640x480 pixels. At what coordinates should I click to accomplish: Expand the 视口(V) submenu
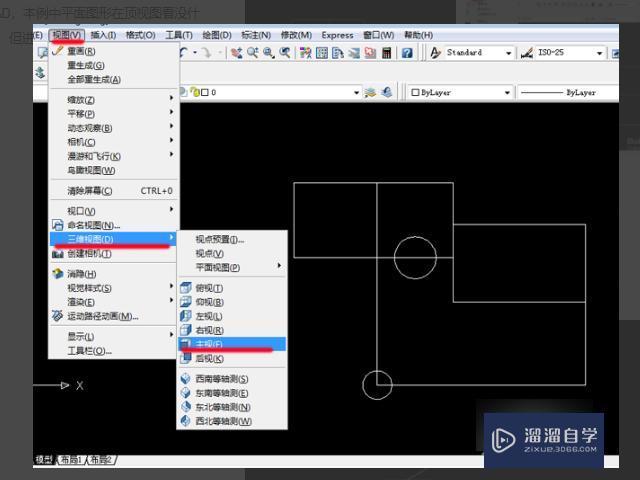pyautogui.click(x=113, y=211)
